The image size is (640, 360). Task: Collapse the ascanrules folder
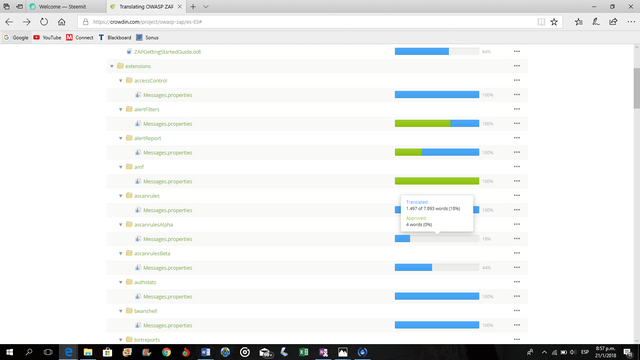point(121,196)
